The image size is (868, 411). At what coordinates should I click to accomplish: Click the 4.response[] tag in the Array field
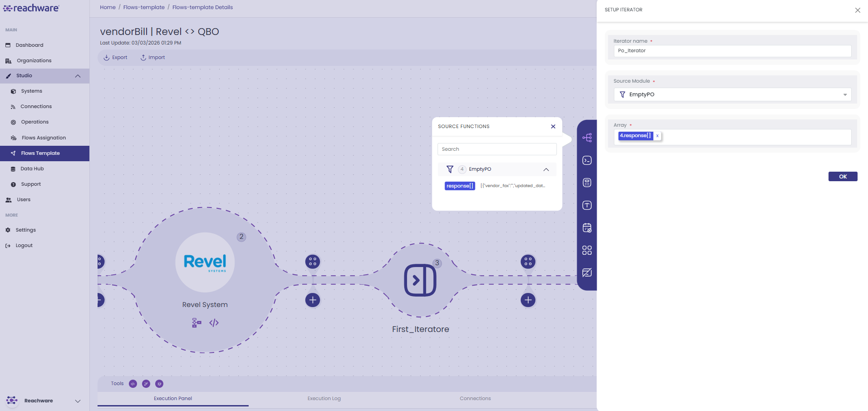click(x=635, y=136)
